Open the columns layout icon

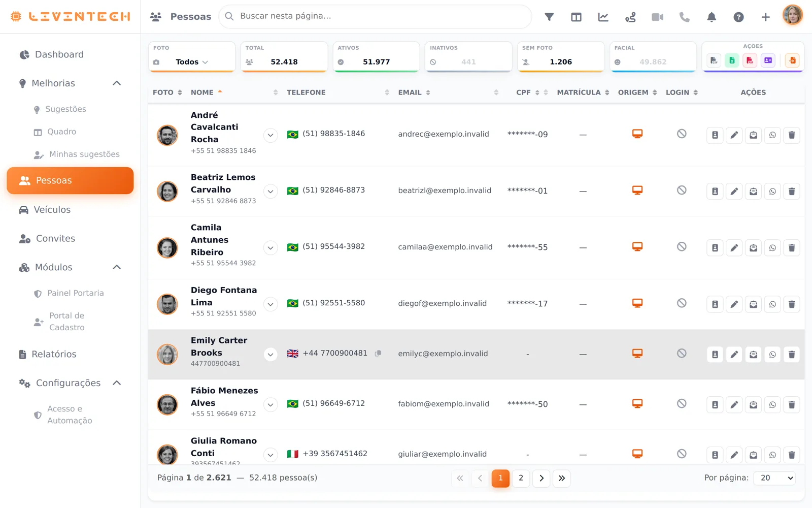tap(576, 17)
